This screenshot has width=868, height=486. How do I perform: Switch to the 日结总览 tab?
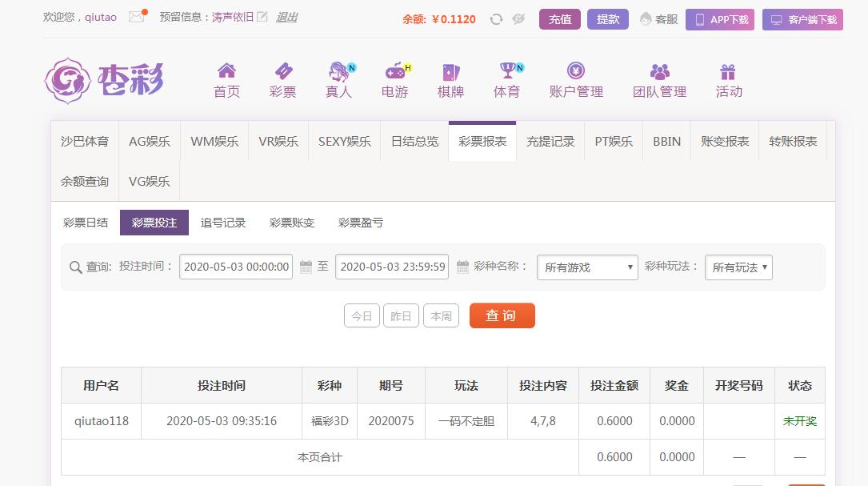414,141
